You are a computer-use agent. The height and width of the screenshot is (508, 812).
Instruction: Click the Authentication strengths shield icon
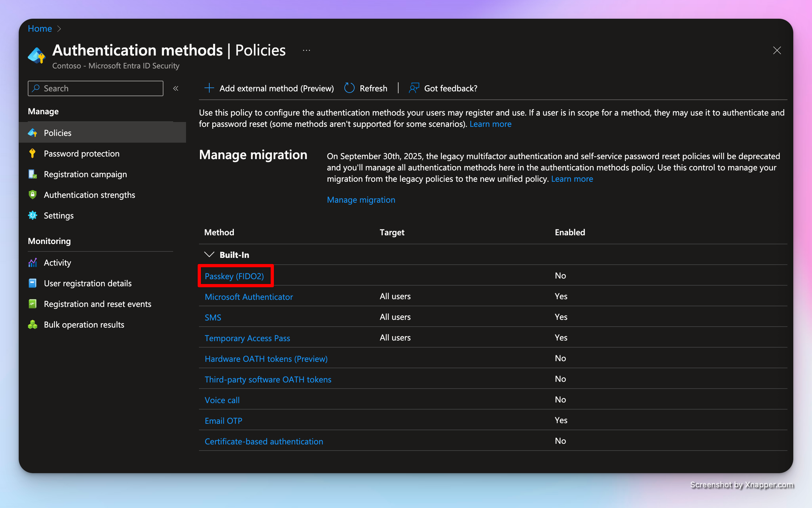pyautogui.click(x=32, y=195)
